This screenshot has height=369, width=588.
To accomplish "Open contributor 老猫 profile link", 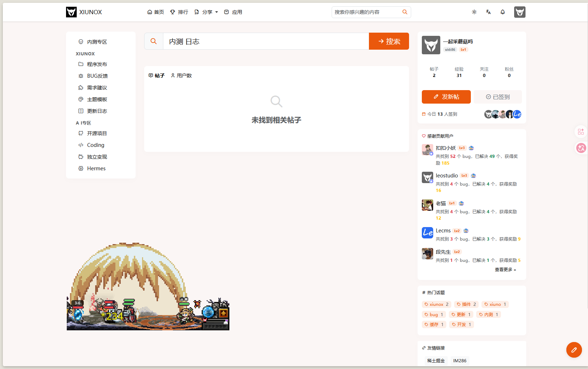I will 441,203.
